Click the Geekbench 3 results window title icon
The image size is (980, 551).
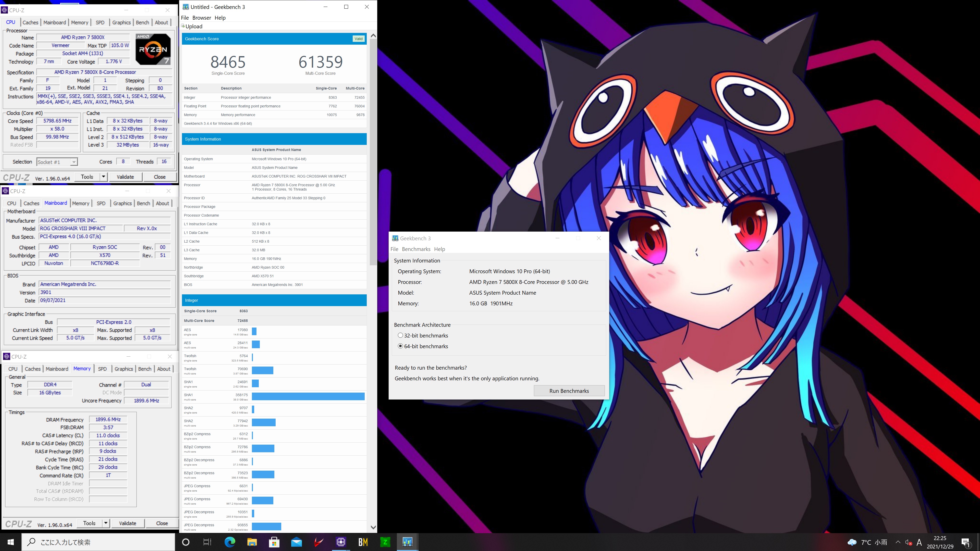(186, 7)
